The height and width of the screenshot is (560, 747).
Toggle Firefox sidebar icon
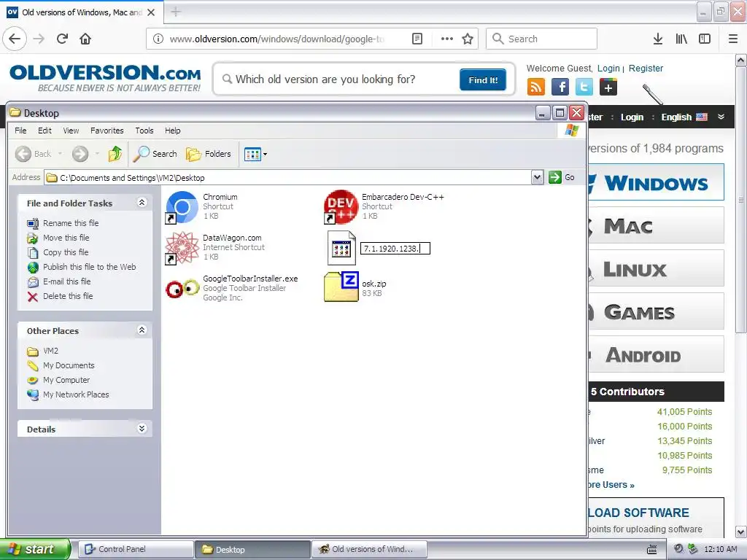coord(705,39)
